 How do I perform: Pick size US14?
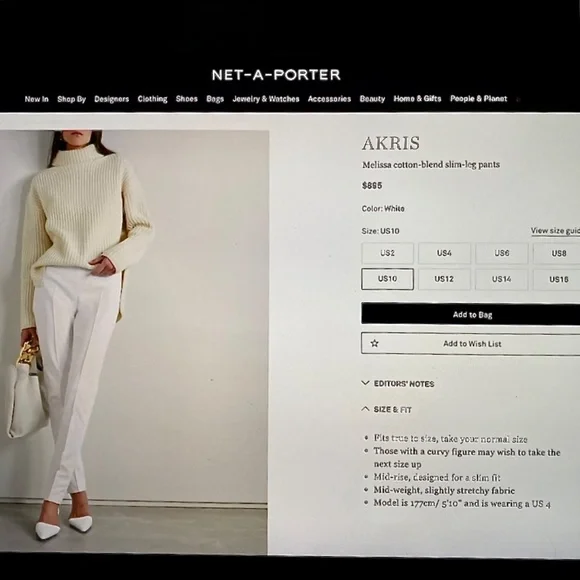[502, 279]
